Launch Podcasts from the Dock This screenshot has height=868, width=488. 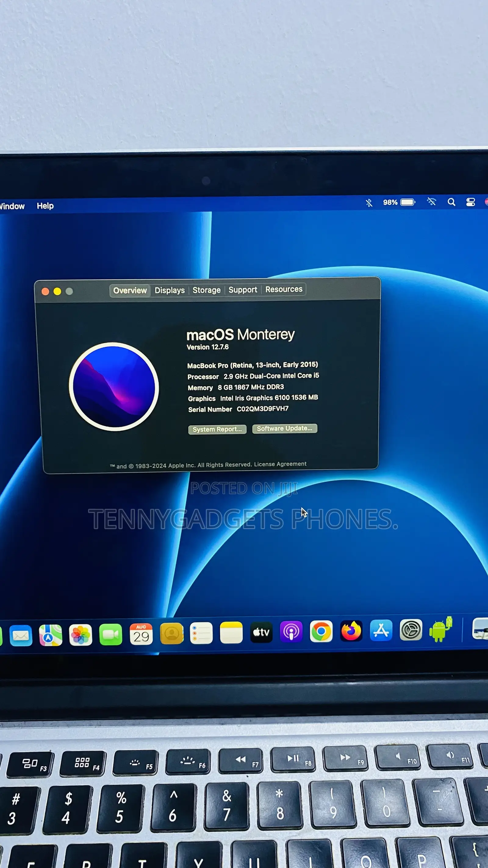(x=291, y=632)
